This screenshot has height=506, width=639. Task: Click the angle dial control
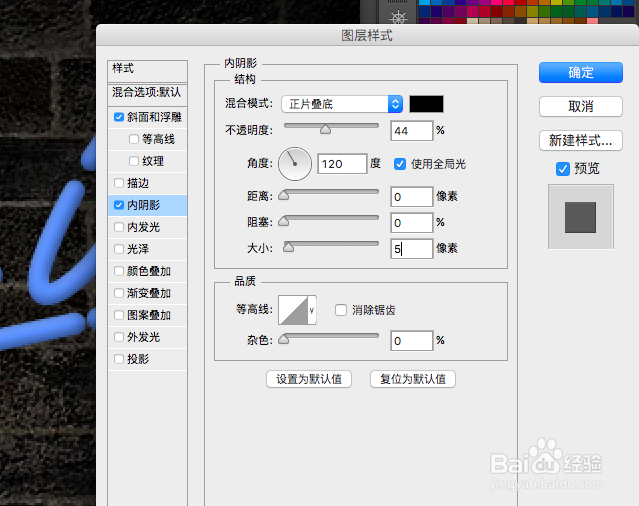pyautogui.click(x=295, y=164)
